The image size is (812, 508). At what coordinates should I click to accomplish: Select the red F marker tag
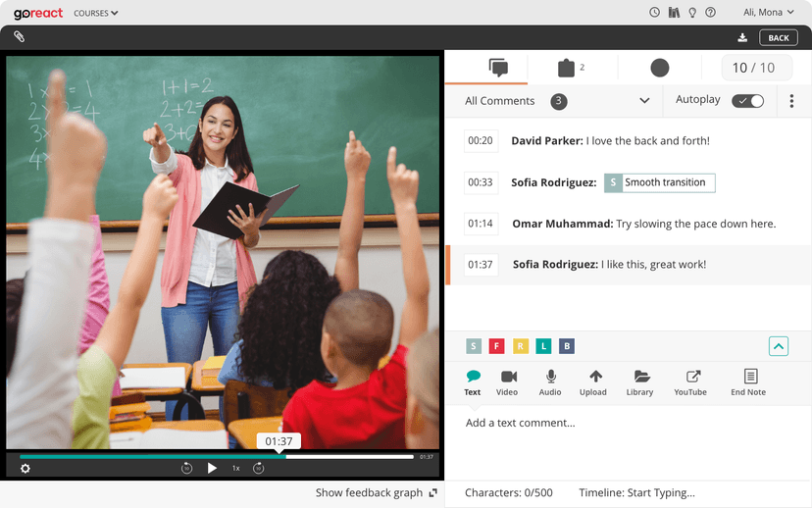(x=497, y=346)
